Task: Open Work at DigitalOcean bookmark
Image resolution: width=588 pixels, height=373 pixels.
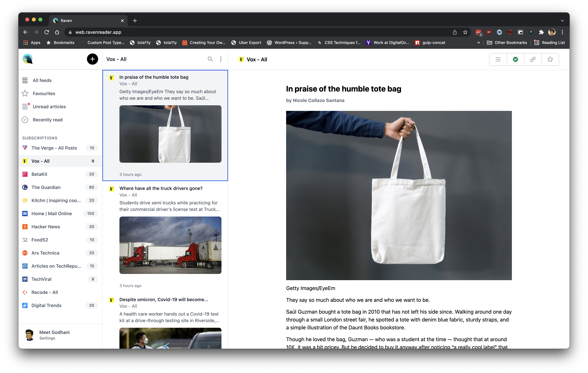Action: pos(388,43)
